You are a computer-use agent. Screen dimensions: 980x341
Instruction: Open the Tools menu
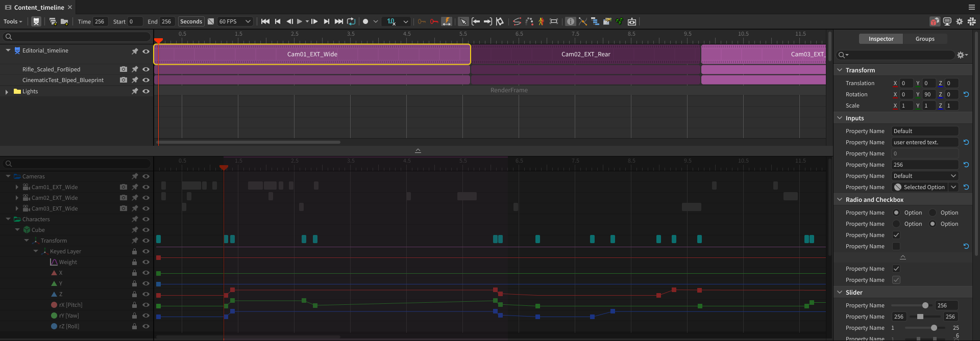pos(13,21)
